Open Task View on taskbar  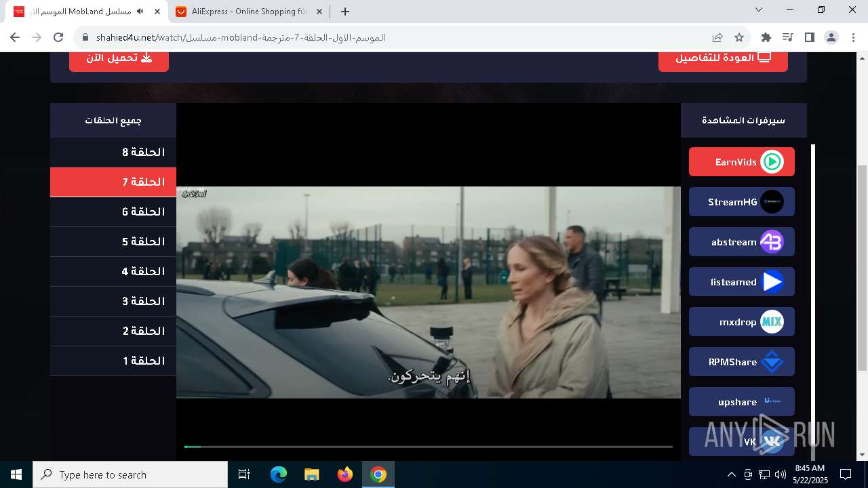[x=244, y=474]
